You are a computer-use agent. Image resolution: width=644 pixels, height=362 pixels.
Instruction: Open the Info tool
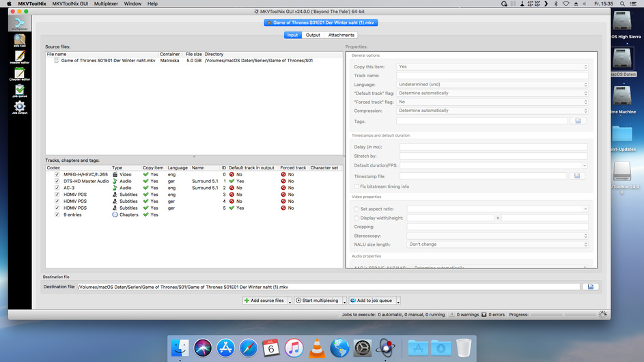pyautogui.click(x=19, y=41)
